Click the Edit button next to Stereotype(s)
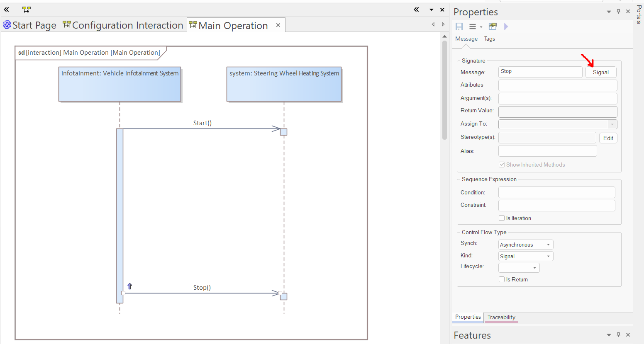Image resolution: width=644 pixels, height=344 pixels. tap(608, 138)
